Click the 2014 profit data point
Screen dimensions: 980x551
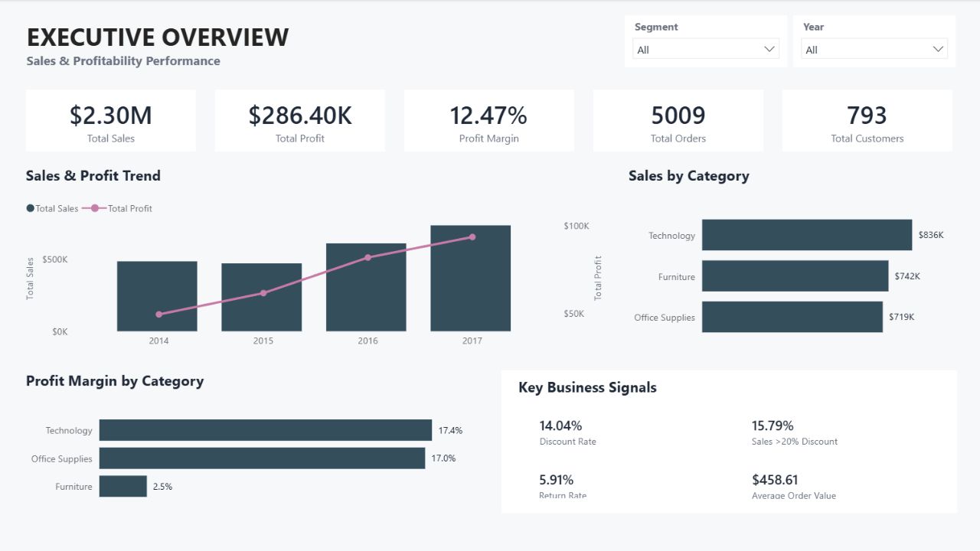pyautogui.click(x=158, y=315)
